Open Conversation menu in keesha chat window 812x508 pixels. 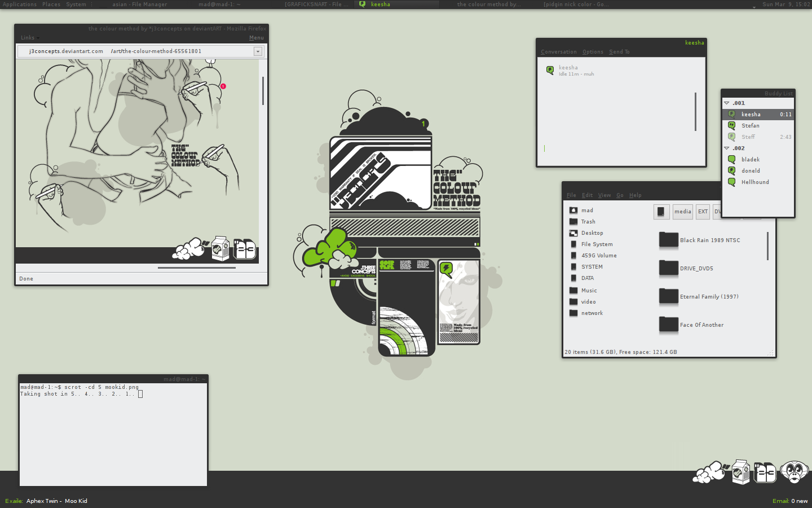pos(559,52)
